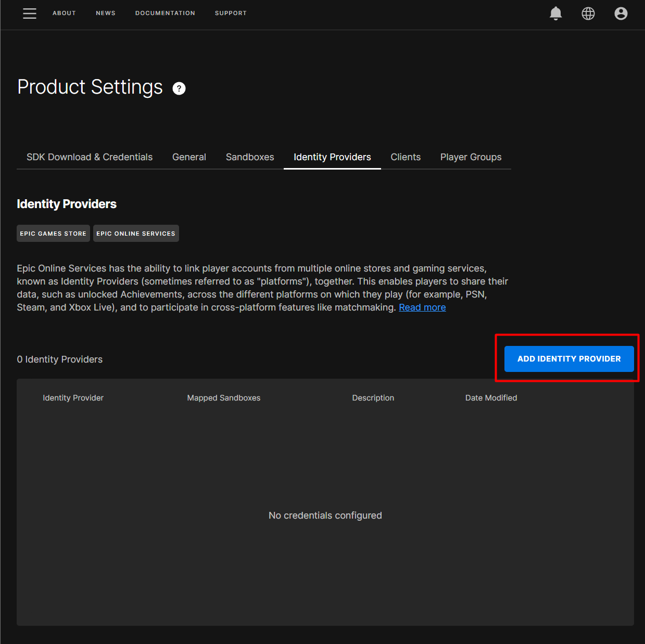Open the notifications bell
645x644 pixels.
[x=555, y=14]
